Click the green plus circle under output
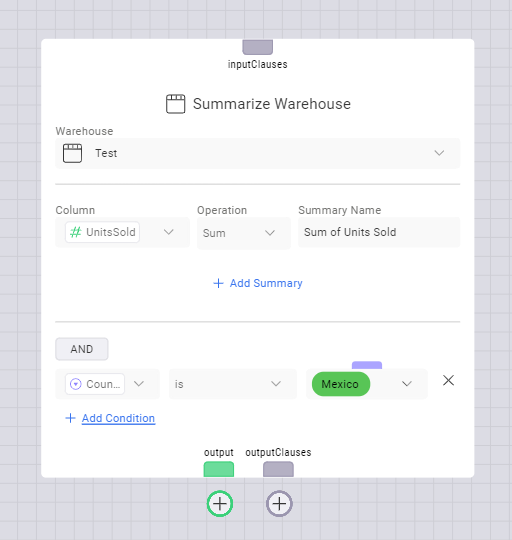 click(x=220, y=504)
